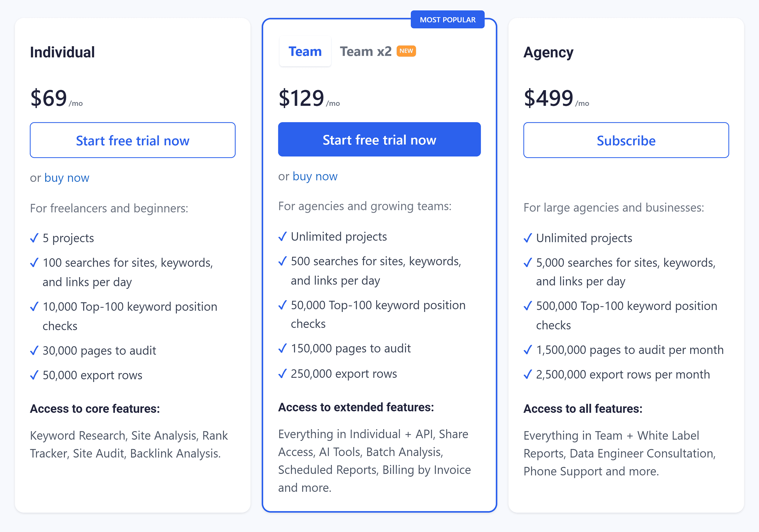Click the $129 monthly price text
The image size is (759, 532).
pyautogui.click(x=301, y=97)
